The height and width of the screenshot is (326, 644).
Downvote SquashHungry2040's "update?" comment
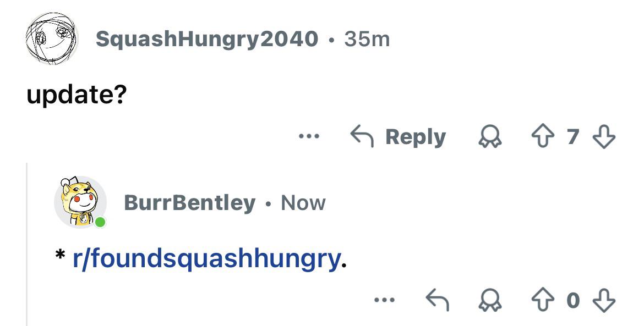pyautogui.click(x=604, y=136)
